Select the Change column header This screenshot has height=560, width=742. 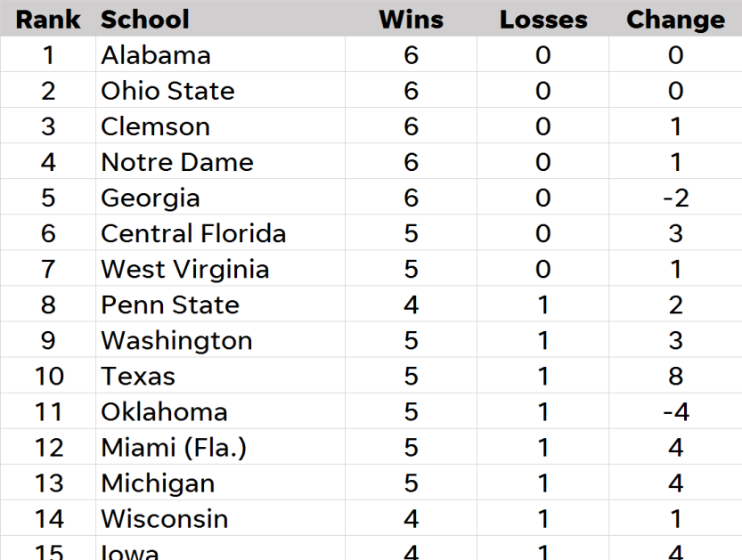[x=675, y=20]
